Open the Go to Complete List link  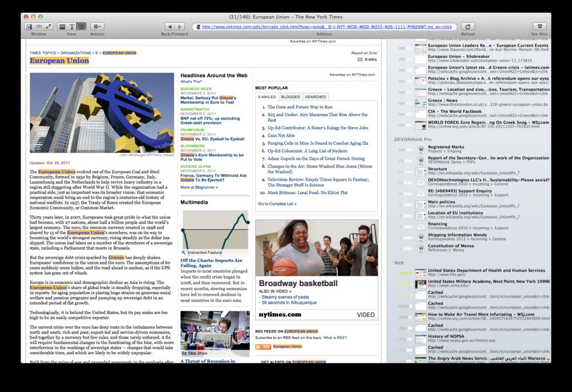coord(276,203)
